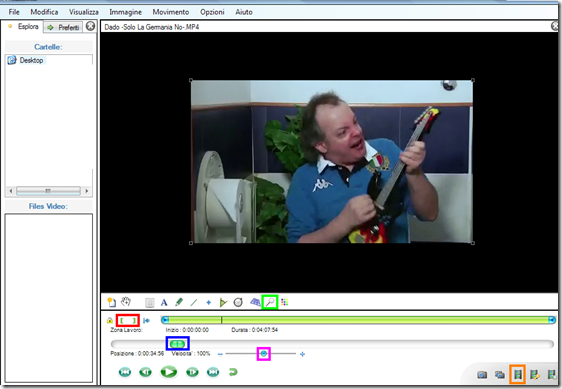The image size is (562, 389).
Task: Activate the magnifier tool
Action: (270, 302)
